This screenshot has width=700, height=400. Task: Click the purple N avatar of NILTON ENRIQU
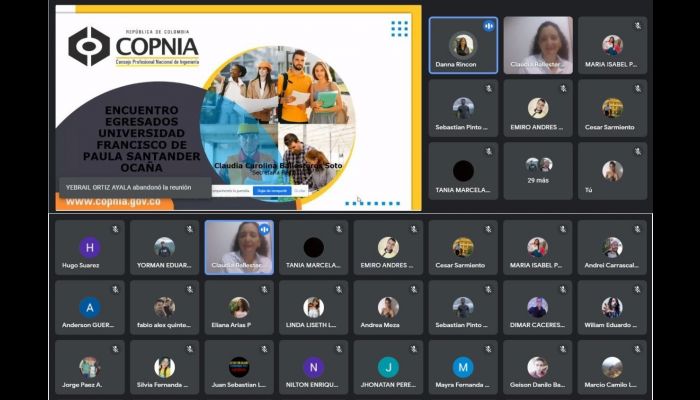tap(314, 367)
